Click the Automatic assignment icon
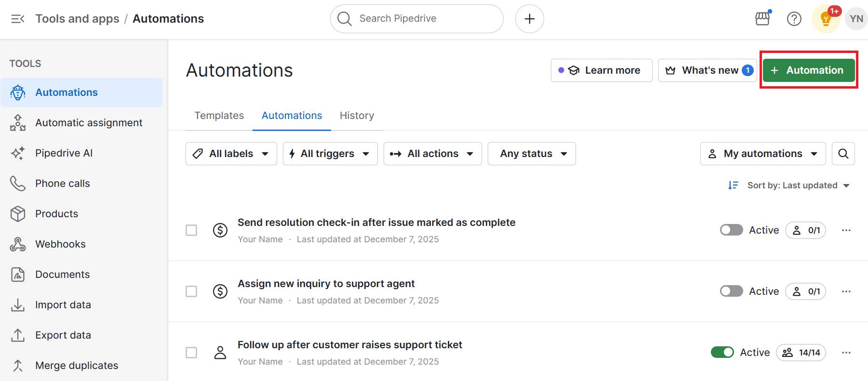This screenshot has width=868, height=381. (x=18, y=123)
